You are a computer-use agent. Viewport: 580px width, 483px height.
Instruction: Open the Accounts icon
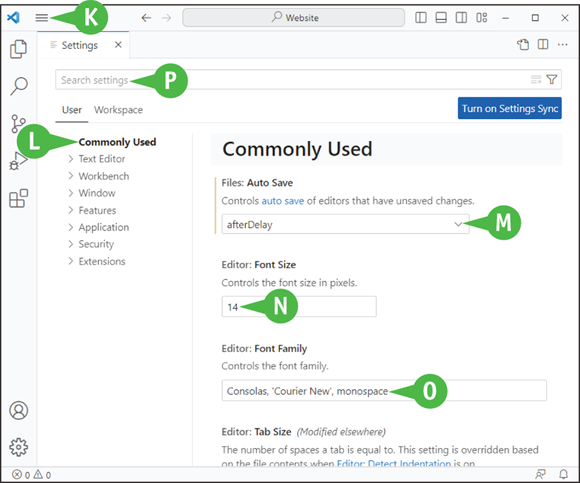pos(18,411)
